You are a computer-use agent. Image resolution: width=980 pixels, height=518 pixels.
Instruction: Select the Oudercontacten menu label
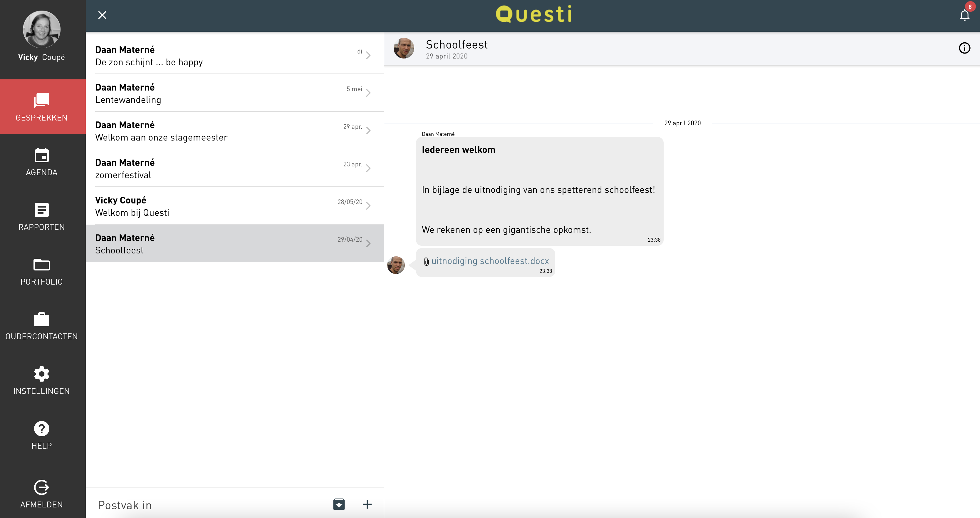41,336
